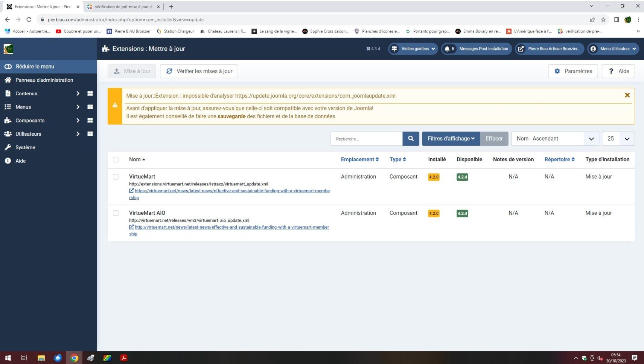Open Utilisateurs dashboard grid icon
The width and height of the screenshot is (644, 364).
coord(90,134)
